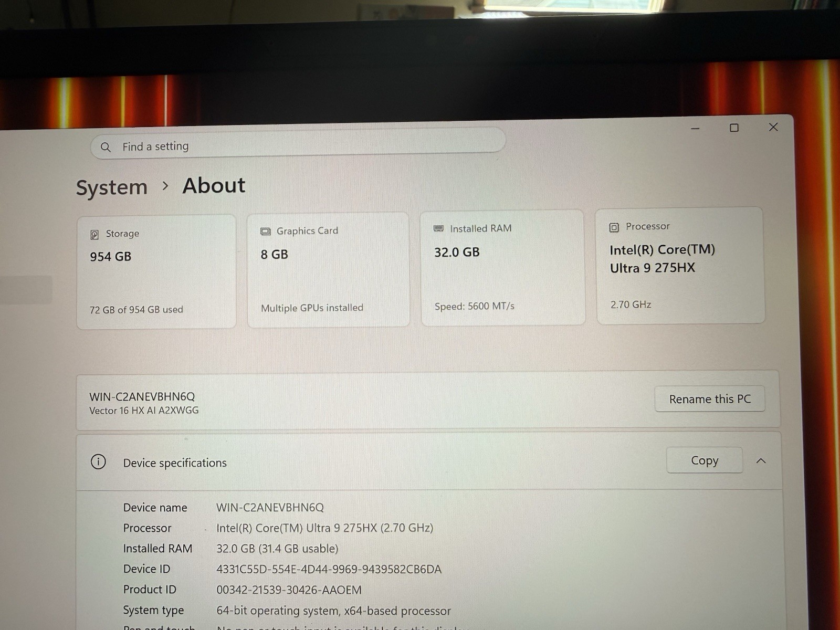This screenshot has width=840, height=630.
Task: Open the Processor Ultra 9 275HX card
Action: point(680,266)
